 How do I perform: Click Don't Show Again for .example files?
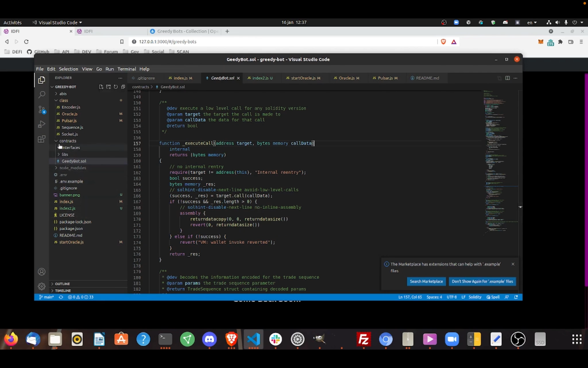(x=482, y=281)
